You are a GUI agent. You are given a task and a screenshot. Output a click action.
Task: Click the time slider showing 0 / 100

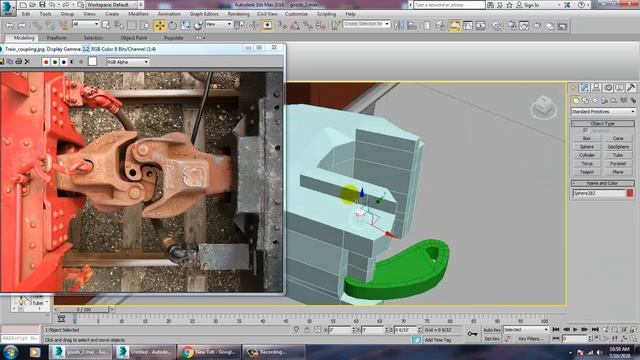pyautogui.click(x=84, y=310)
